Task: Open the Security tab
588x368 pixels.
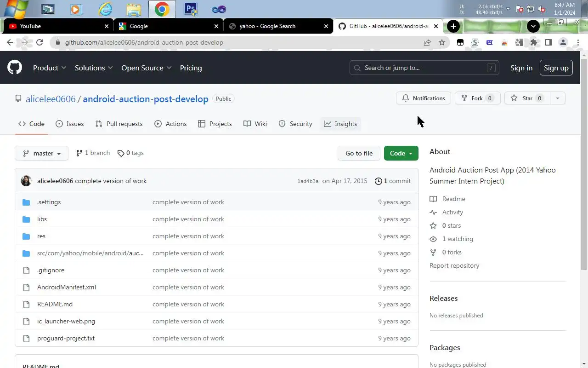Action: tap(295, 124)
